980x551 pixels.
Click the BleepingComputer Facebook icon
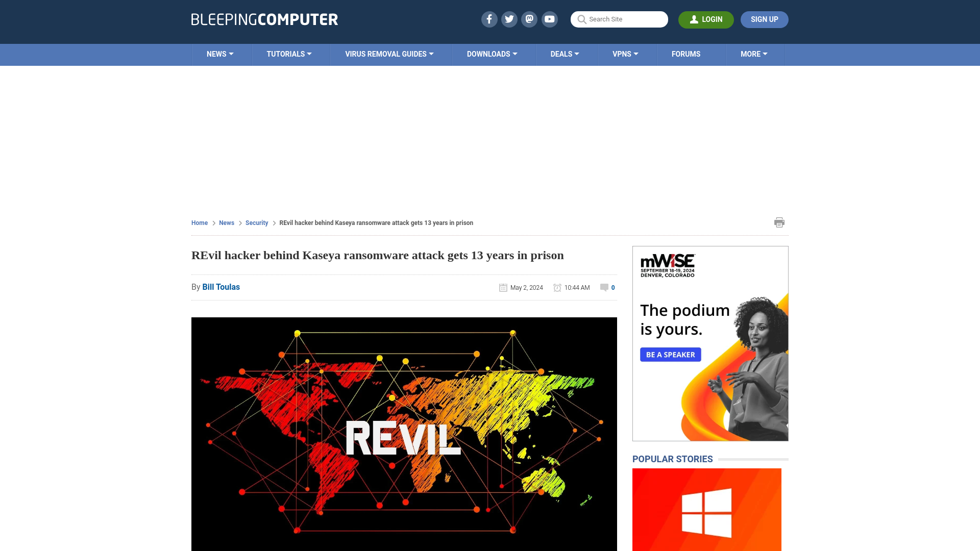pos(489,19)
